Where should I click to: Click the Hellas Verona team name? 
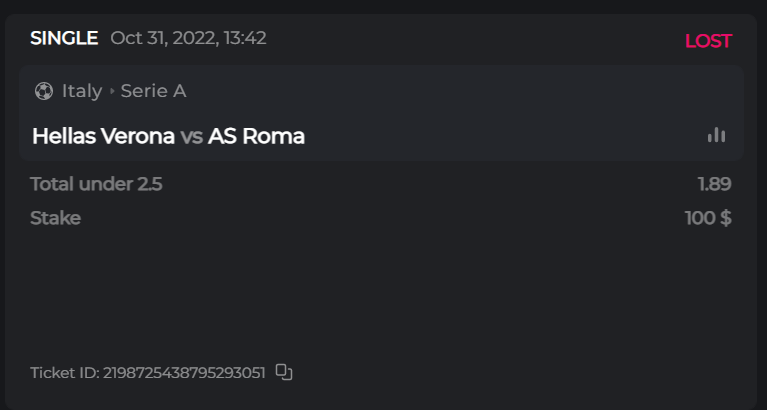(103, 136)
